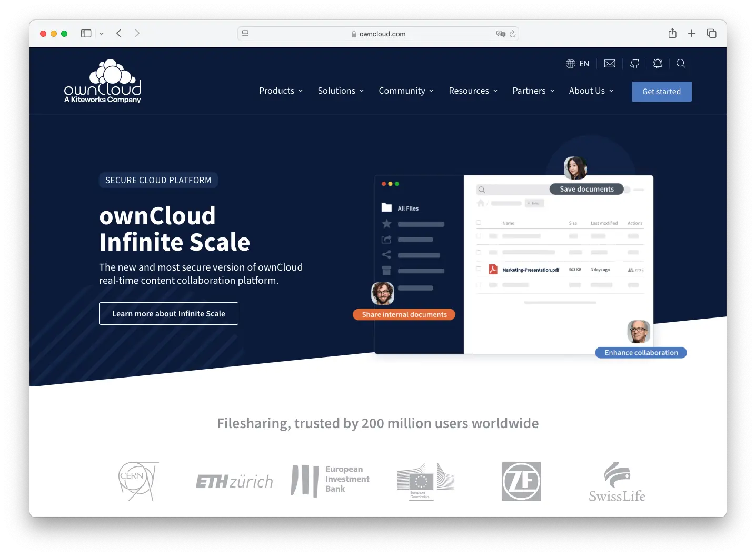
Task: Click the globe language icon next to EN
Action: click(571, 64)
